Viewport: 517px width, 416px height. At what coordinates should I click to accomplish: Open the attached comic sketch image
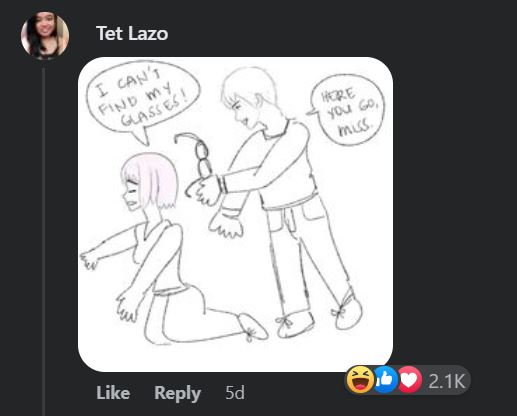click(235, 214)
